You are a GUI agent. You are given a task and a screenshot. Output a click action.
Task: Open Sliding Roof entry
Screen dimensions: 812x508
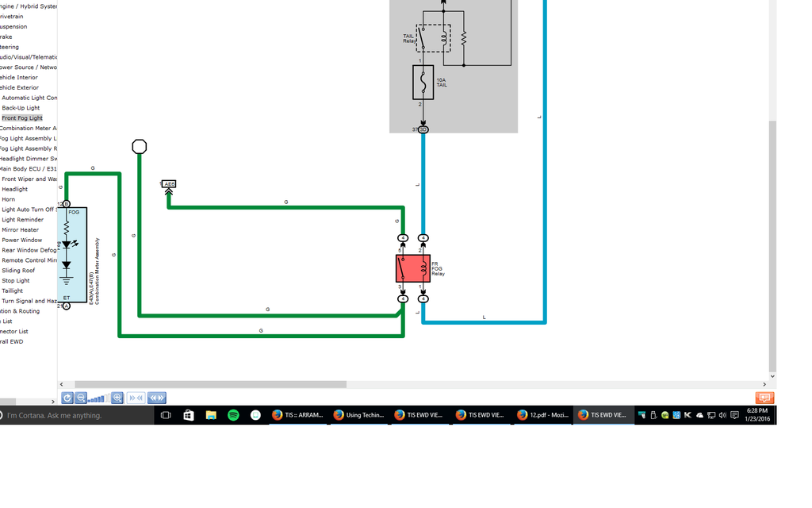coord(18,271)
